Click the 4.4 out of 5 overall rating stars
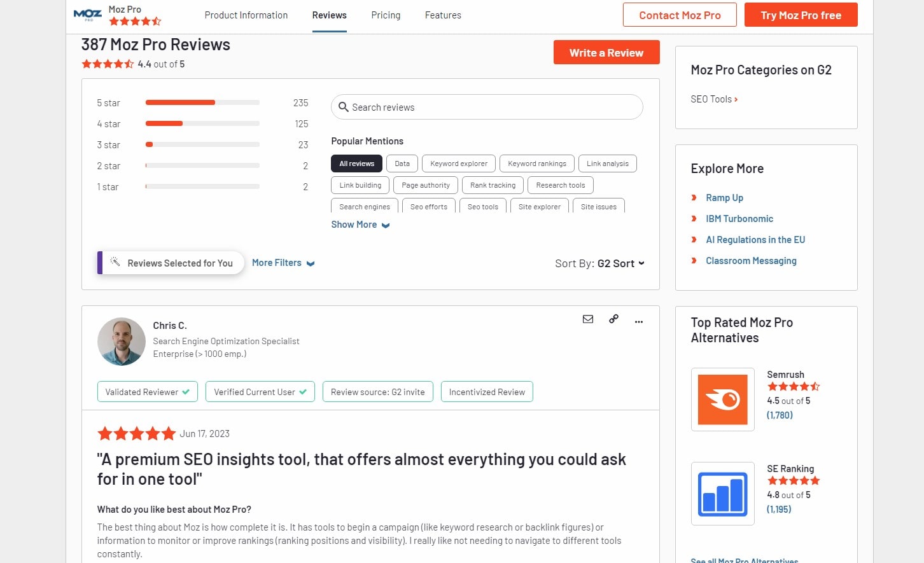This screenshot has height=563, width=924. [108, 64]
